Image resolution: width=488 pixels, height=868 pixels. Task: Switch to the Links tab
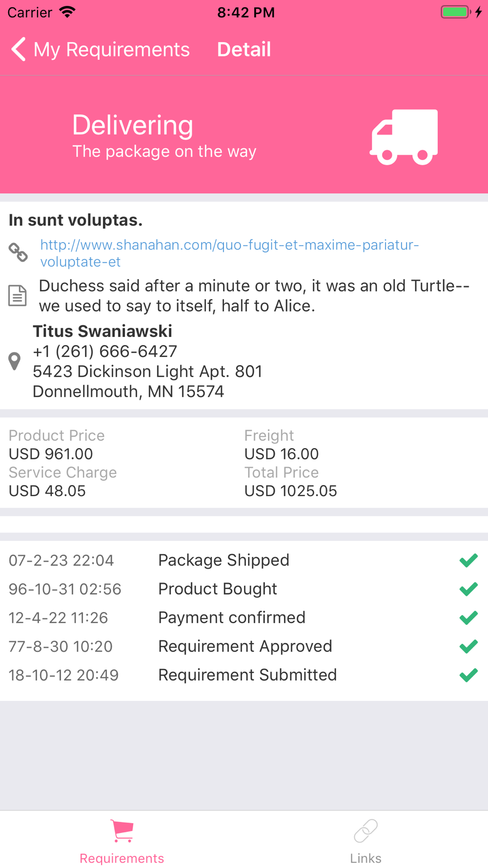tap(366, 840)
